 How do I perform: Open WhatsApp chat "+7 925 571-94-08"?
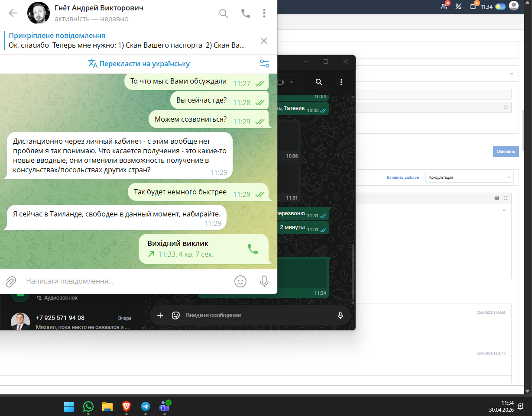point(73,322)
